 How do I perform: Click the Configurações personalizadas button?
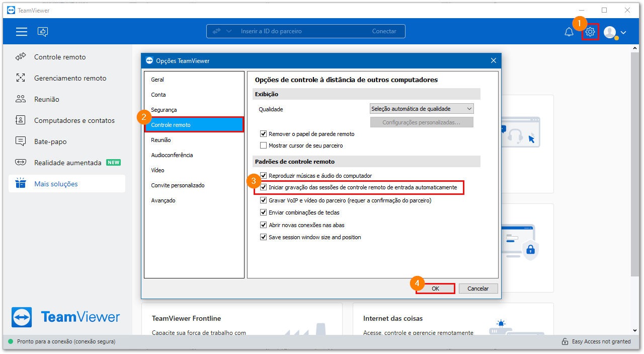(422, 122)
